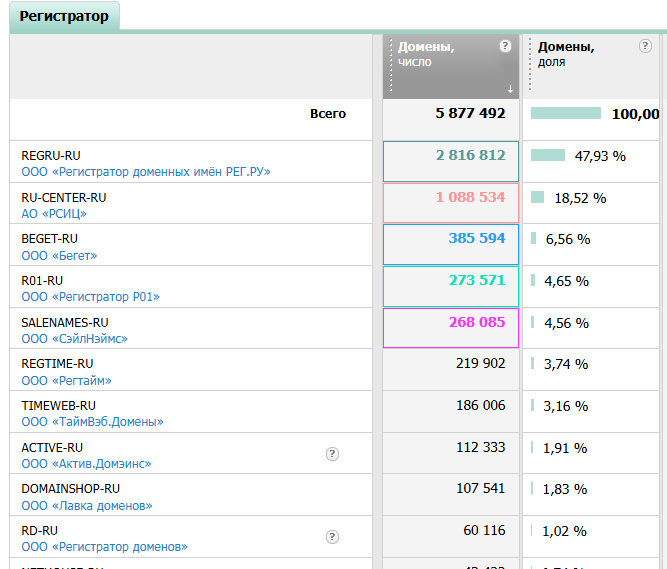667x569 pixels.
Task: Click total value 5 877 492
Action: pyautogui.click(x=470, y=113)
